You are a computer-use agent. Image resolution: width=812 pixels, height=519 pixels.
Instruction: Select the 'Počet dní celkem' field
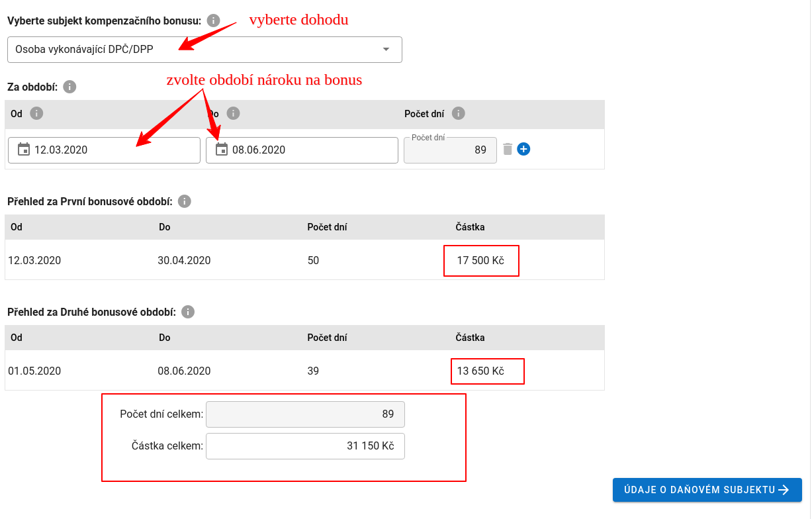click(305, 414)
